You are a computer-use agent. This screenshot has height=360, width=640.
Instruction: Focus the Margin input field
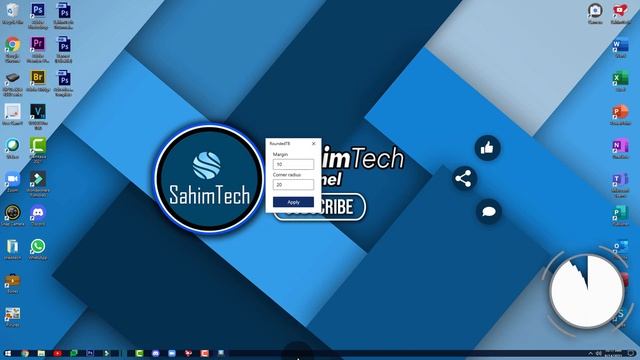(293, 164)
